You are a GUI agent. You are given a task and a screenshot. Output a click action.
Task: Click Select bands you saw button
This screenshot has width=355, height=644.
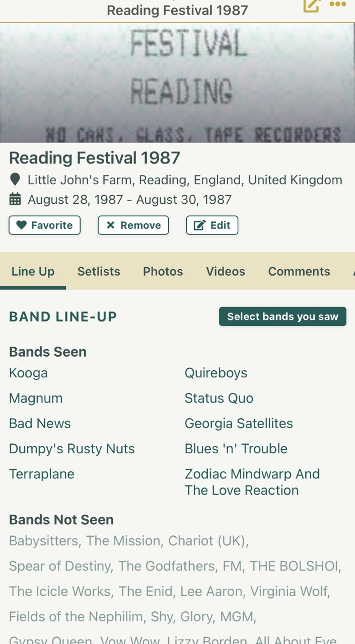[x=282, y=316]
